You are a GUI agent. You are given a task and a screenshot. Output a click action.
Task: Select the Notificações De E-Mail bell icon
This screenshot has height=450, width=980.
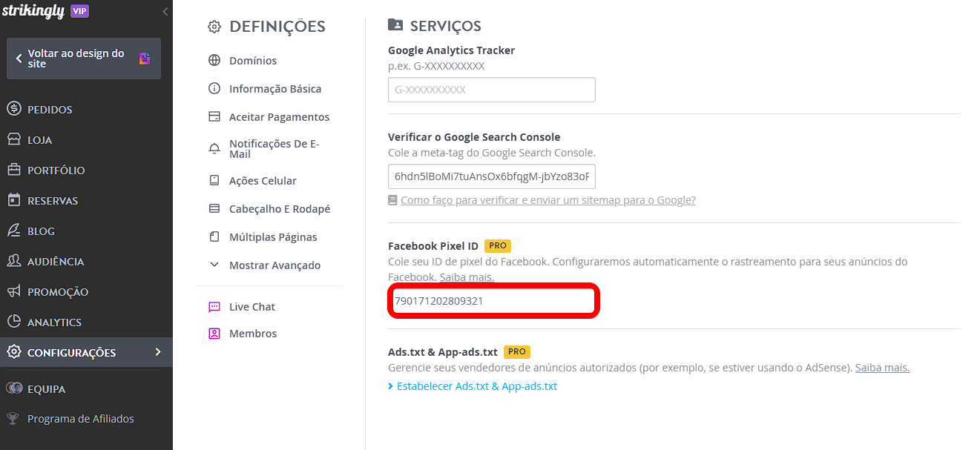[214, 149]
